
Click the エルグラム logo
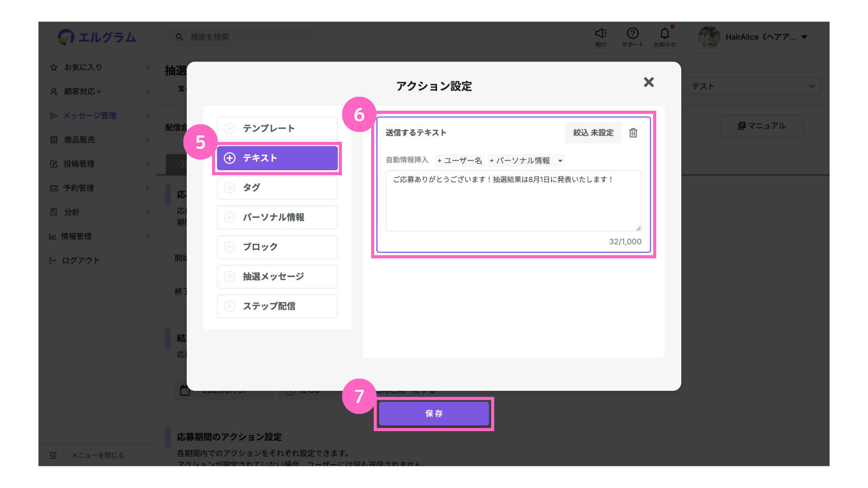pyautogui.click(x=97, y=37)
